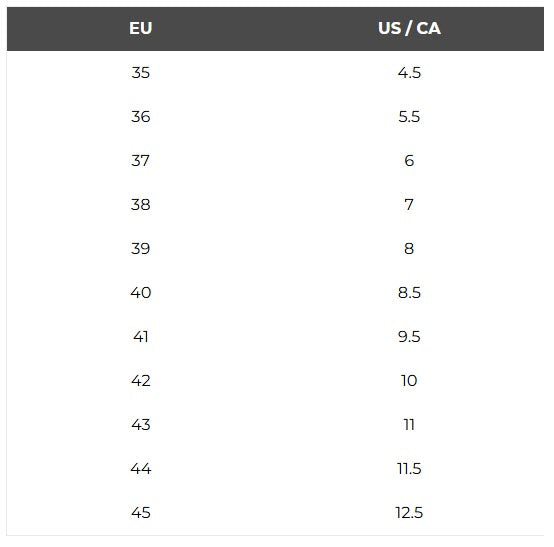Select EU size 36 cell
Screen dimensions: 554x547
coord(141,117)
